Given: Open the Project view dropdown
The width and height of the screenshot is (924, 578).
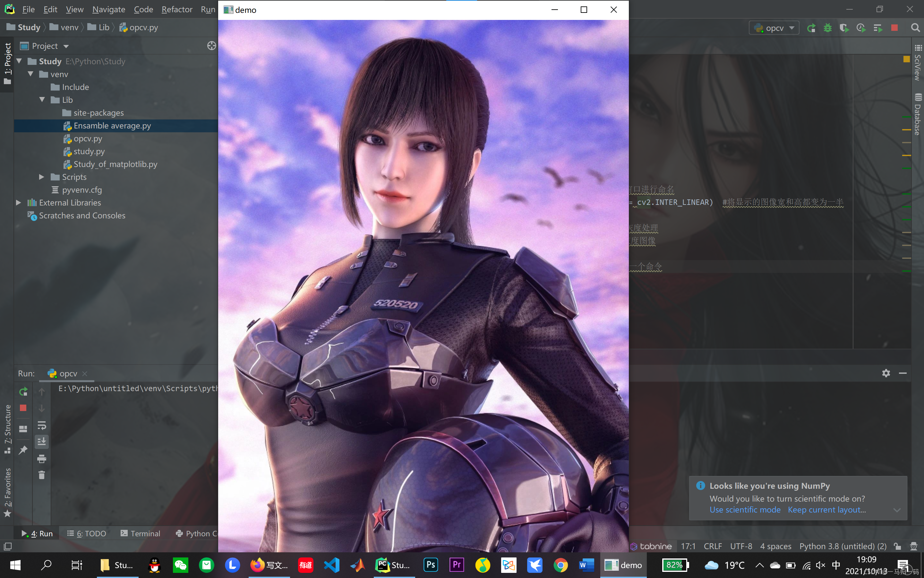Looking at the screenshot, I should pyautogui.click(x=66, y=46).
